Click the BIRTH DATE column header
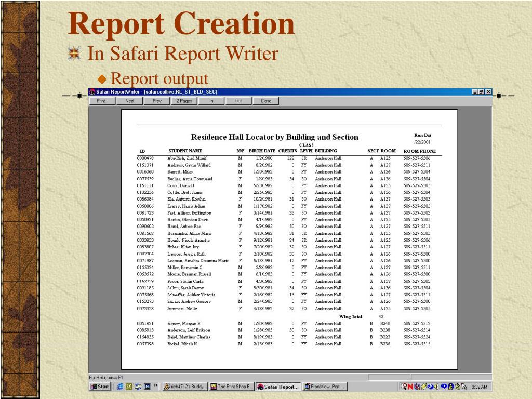Image resolution: width=532 pixels, height=399 pixels. tap(262, 151)
